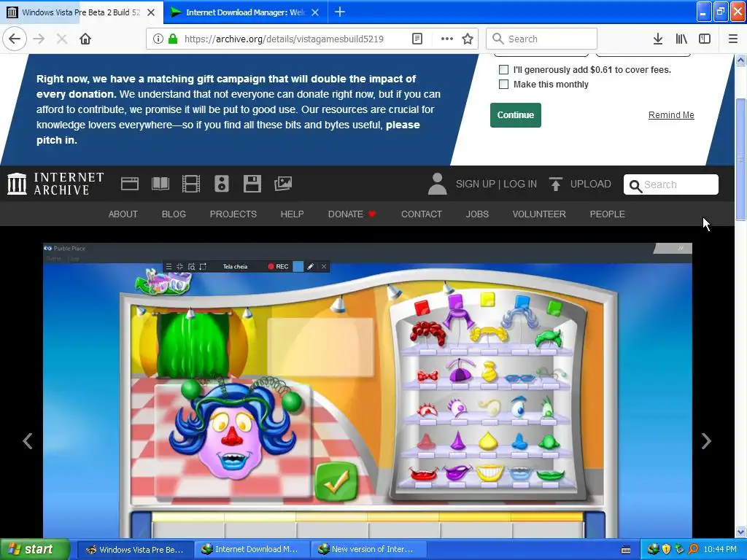Open PEOPLE in the archive menu

pos(608,214)
